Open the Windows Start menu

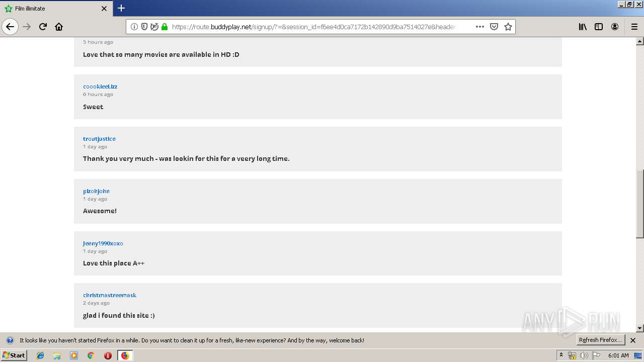point(14,355)
